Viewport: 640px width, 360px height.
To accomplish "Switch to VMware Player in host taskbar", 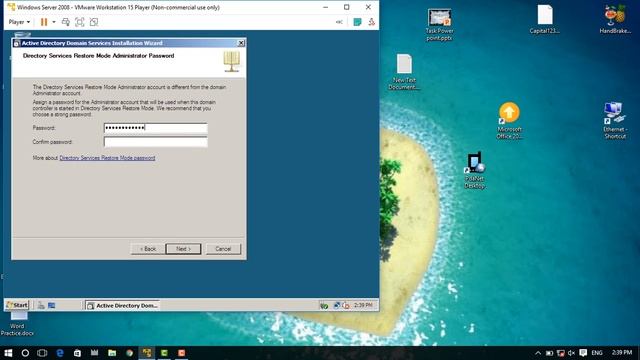I will [147, 353].
